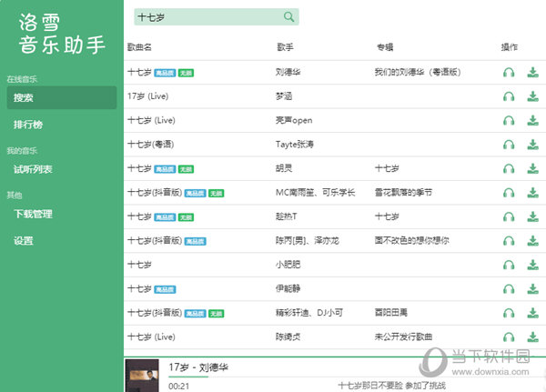
Task: Play the 赵热T 十七岁 track
Action: 509,216
